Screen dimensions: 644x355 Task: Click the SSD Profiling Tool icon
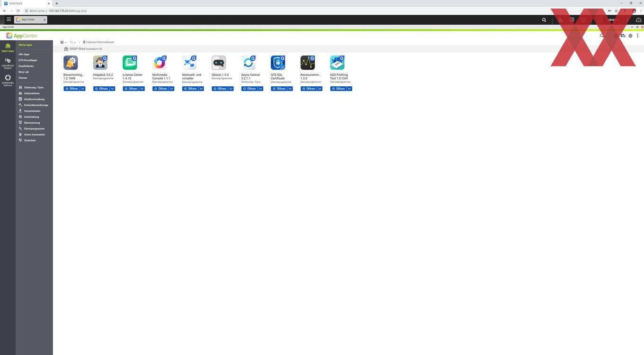(337, 63)
